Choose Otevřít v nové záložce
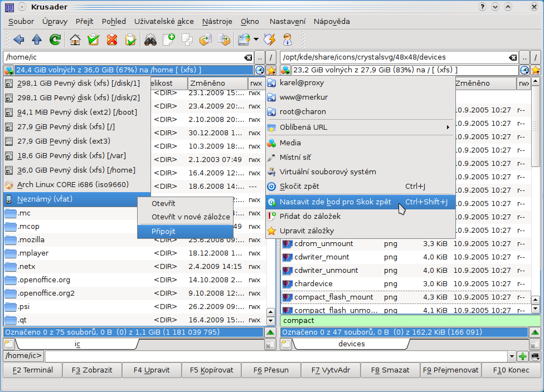This screenshot has height=392, width=544. (x=185, y=217)
